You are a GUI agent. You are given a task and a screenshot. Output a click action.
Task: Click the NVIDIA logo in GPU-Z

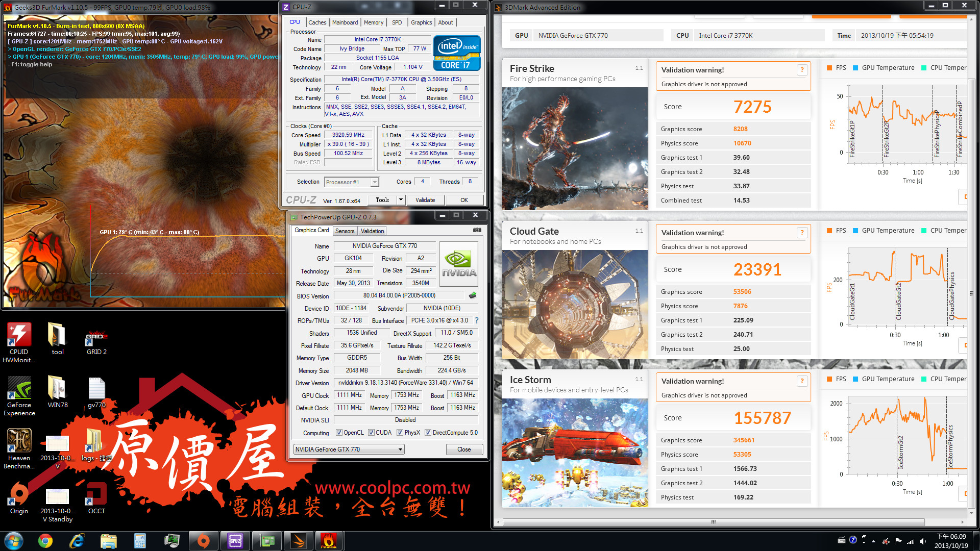point(459,264)
